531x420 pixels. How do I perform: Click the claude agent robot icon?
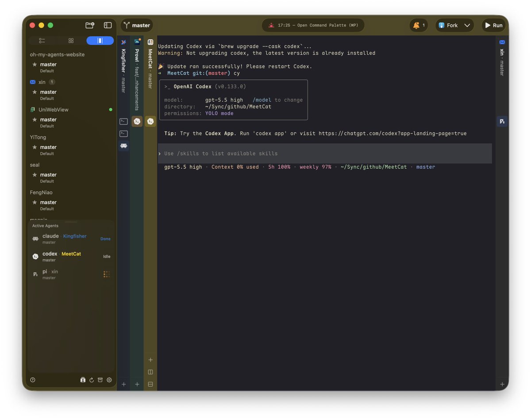point(35,239)
